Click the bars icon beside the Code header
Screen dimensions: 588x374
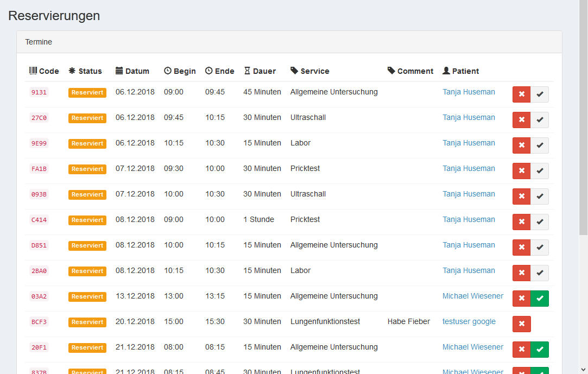click(x=33, y=71)
